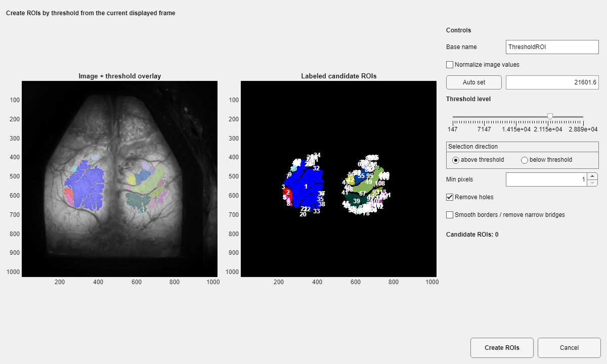
Task: Click the Image + threshold overlay title
Action: tap(120, 76)
